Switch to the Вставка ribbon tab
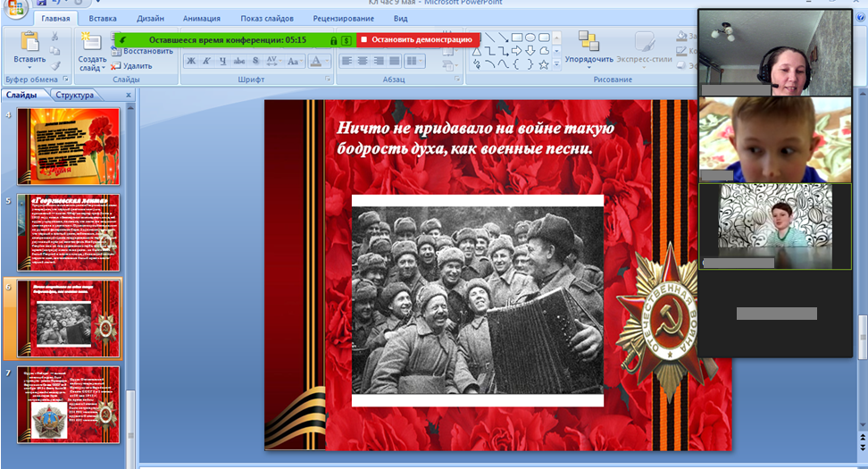 pyautogui.click(x=103, y=18)
